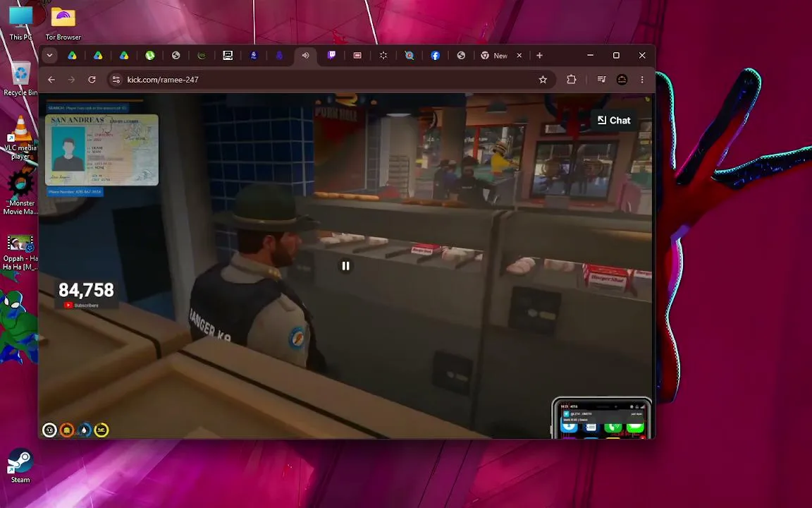Open Chrome three-dot menu
Screen dimensions: 812x508
tap(642, 79)
